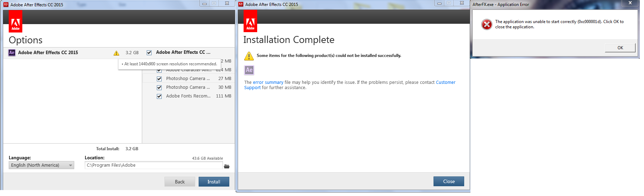Viewport: 644px width, 196px height.
Task: Open the Language dropdown English (North America)
Action: pyautogui.click(x=41, y=165)
